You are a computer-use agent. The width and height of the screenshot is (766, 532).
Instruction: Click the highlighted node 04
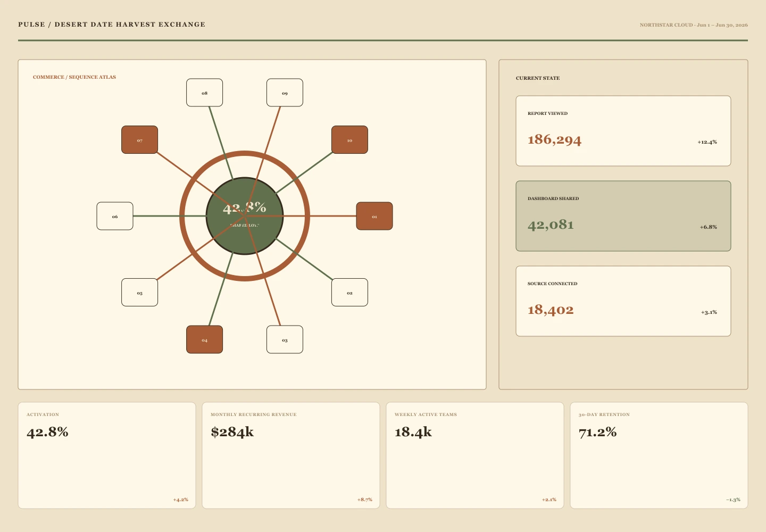204,339
